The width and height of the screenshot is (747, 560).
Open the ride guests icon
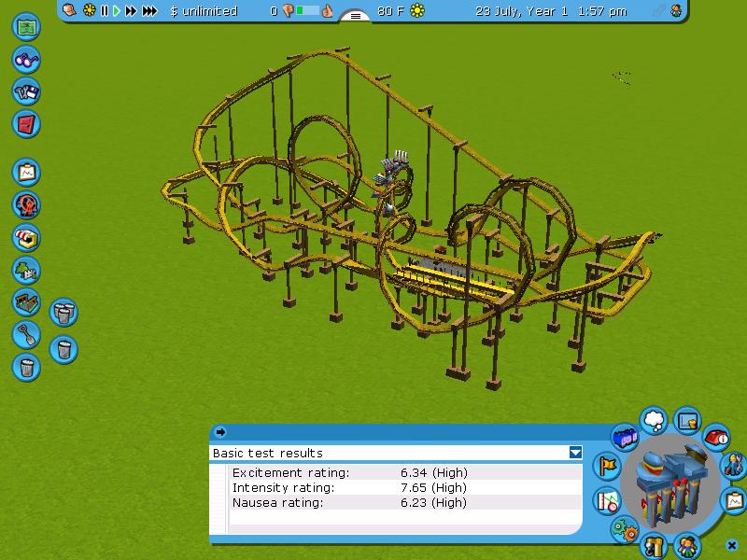(687, 546)
